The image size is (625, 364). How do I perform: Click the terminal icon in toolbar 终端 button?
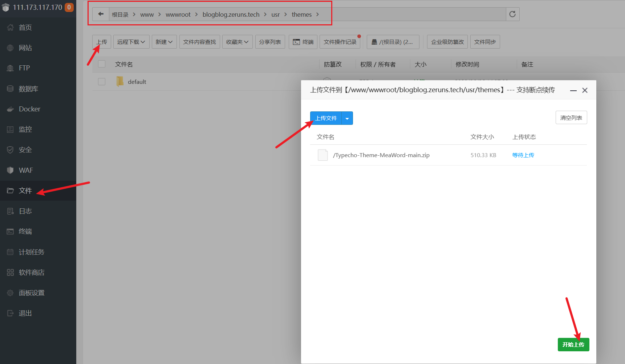296,42
